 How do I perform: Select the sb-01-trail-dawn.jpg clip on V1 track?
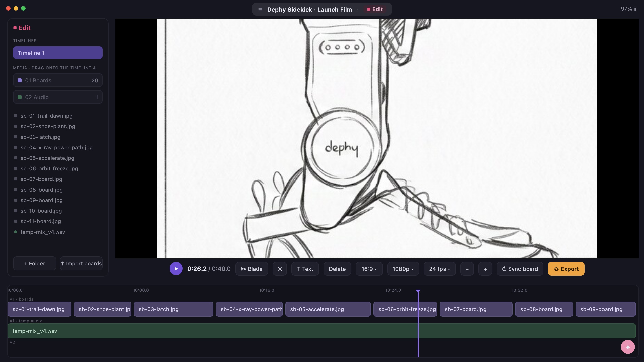39,309
